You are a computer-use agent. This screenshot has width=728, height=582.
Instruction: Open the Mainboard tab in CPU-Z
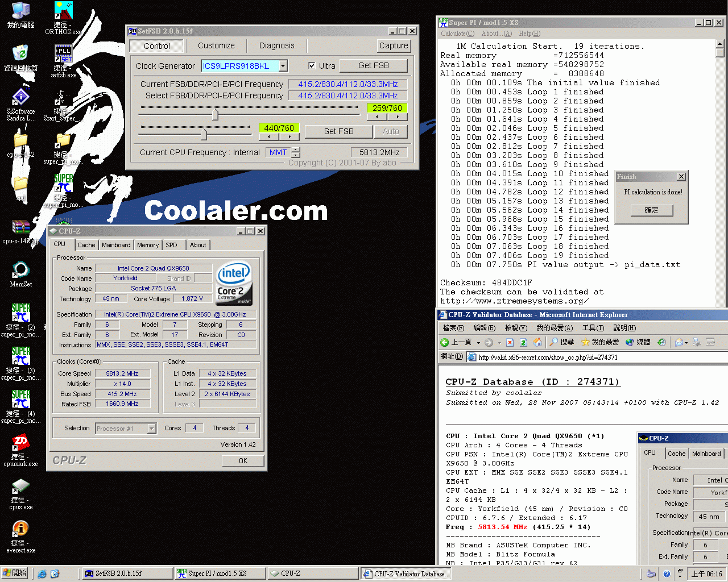click(x=116, y=245)
